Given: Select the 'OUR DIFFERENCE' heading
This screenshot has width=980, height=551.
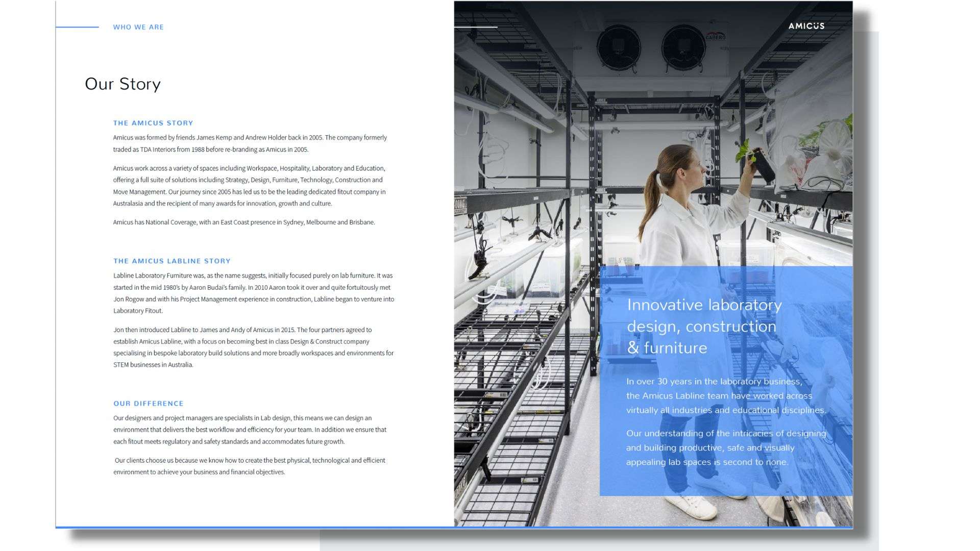Looking at the screenshot, I should click(x=149, y=404).
